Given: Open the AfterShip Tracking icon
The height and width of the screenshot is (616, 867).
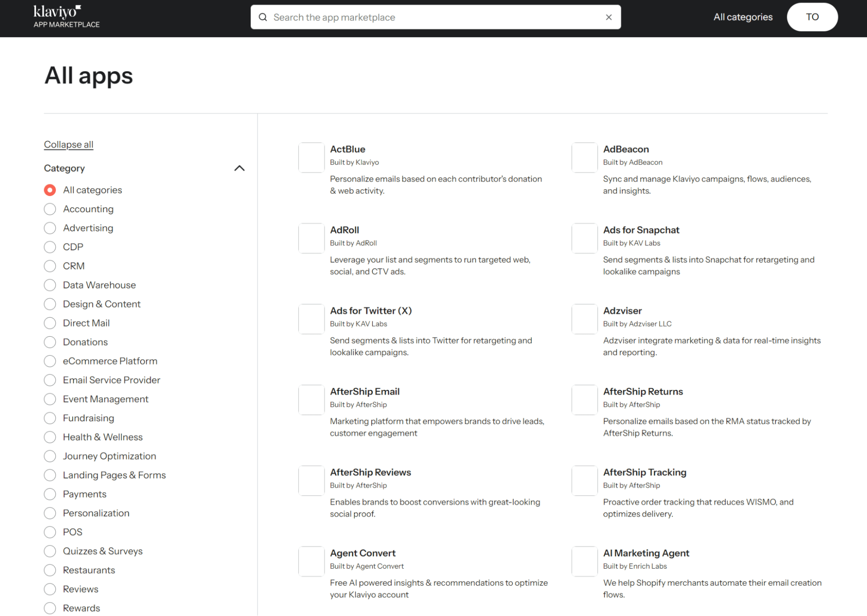Looking at the screenshot, I should (x=585, y=480).
